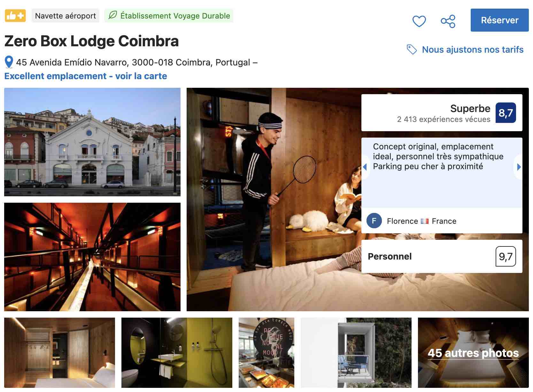Click Établissement Voyage Durable badge

(169, 16)
